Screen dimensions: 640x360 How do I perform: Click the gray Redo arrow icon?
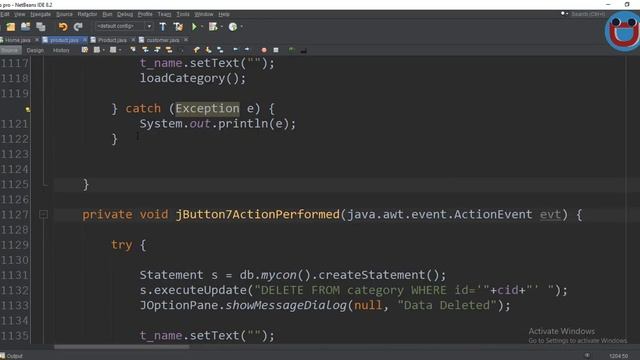point(78,27)
